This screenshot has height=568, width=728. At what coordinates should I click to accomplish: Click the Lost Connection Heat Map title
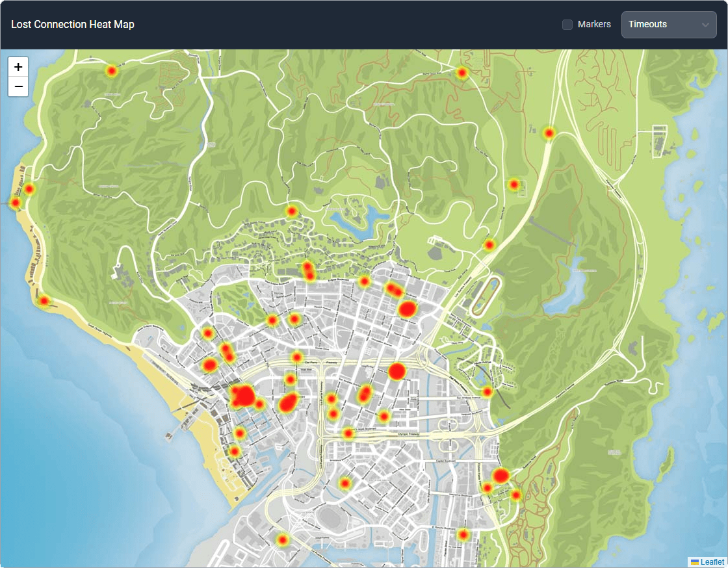point(72,25)
